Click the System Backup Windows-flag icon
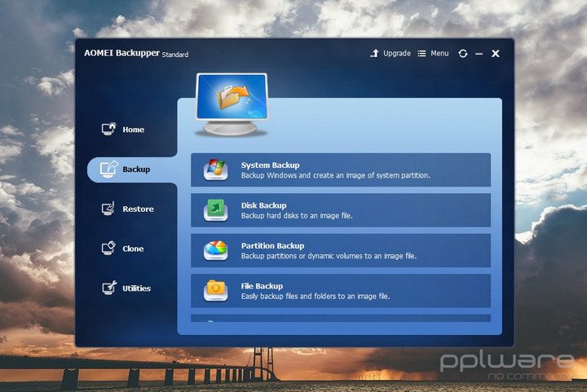Screen dimensions: 587x392 click(x=216, y=170)
